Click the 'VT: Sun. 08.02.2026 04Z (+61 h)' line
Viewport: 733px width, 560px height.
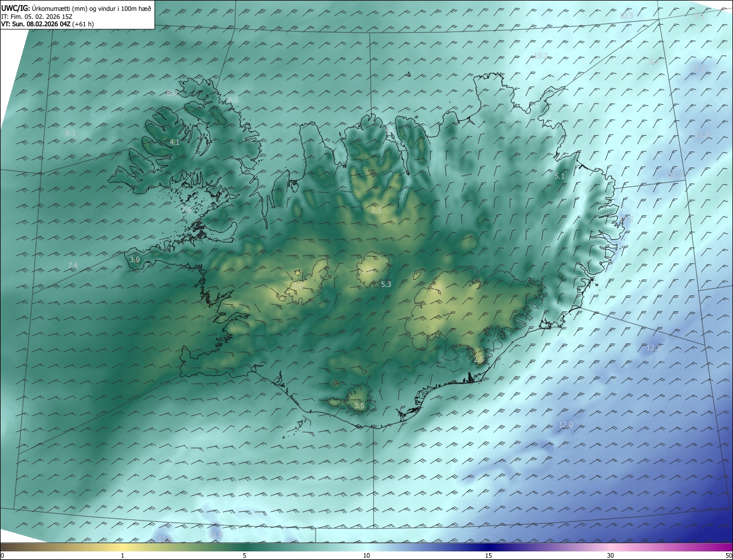coord(48,24)
